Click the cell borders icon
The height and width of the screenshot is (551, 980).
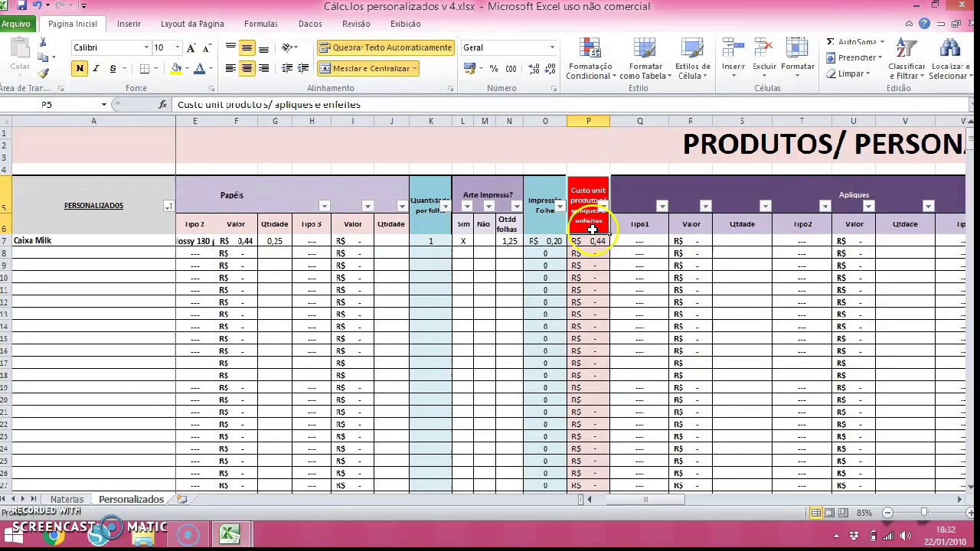pyautogui.click(x=144, y=69)
